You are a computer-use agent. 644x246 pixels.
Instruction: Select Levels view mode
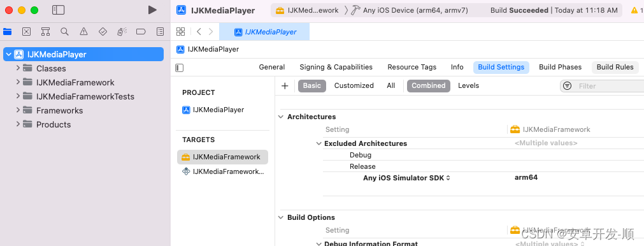pyautogui.click(x=468, y=85)
